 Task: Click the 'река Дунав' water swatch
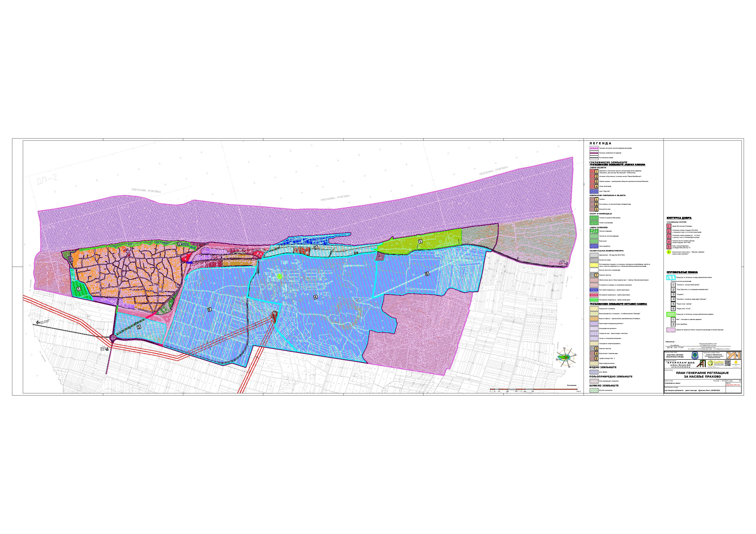pos(594,372)
